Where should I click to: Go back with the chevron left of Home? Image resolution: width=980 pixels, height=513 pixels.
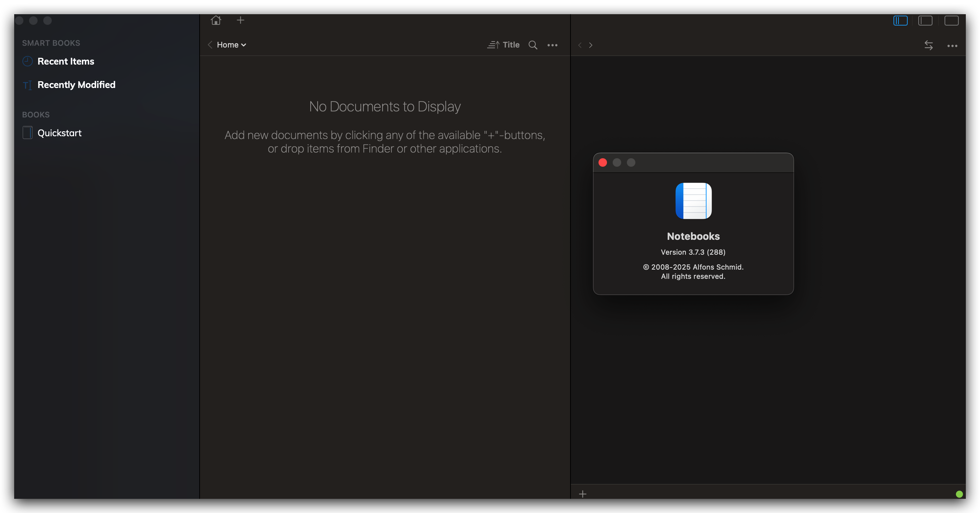(210, 45)
